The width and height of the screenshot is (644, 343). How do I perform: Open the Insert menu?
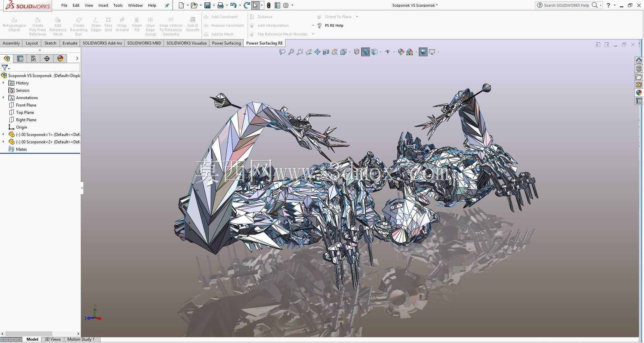coord(103,5)
